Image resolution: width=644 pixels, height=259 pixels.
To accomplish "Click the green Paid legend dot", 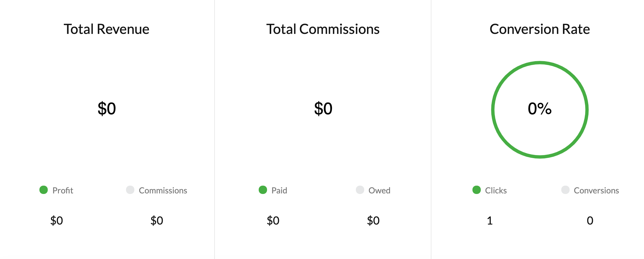I will click(263, 190).
